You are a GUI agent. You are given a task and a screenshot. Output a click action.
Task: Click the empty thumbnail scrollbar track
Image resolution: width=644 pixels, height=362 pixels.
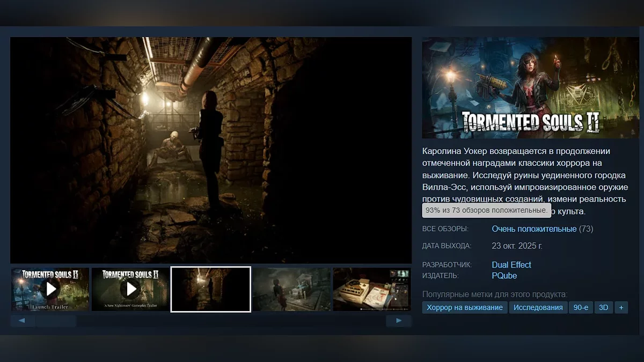click(x=231, y=321)
